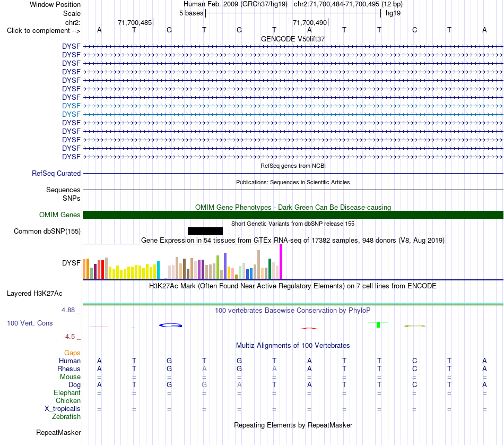
Task: Click the black dbSNP variant block
Action: (205, 231)
